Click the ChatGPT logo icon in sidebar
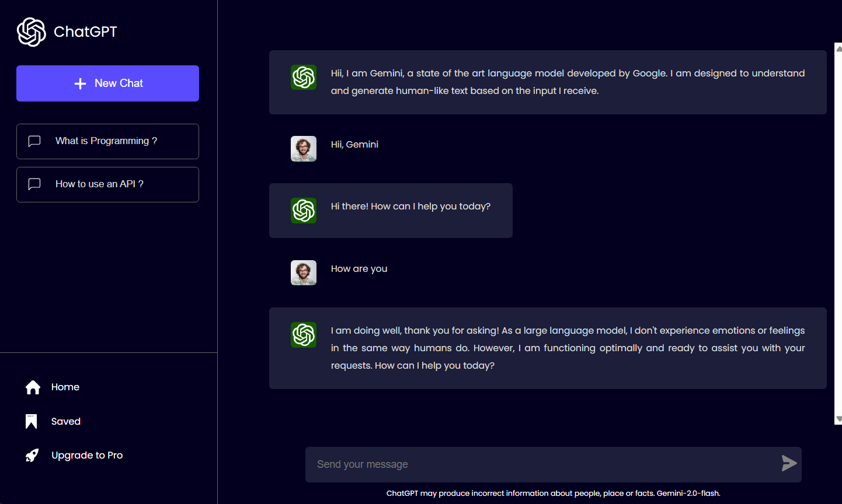Screen dimensions: 842x504 pos(32,32)
